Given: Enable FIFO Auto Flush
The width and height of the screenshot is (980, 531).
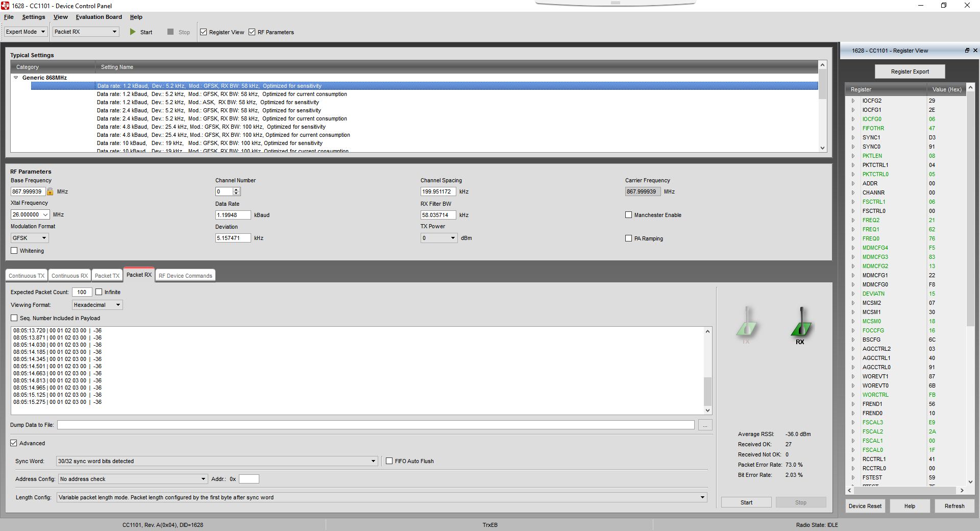Looking at the screenshot, I should [389, 461].
